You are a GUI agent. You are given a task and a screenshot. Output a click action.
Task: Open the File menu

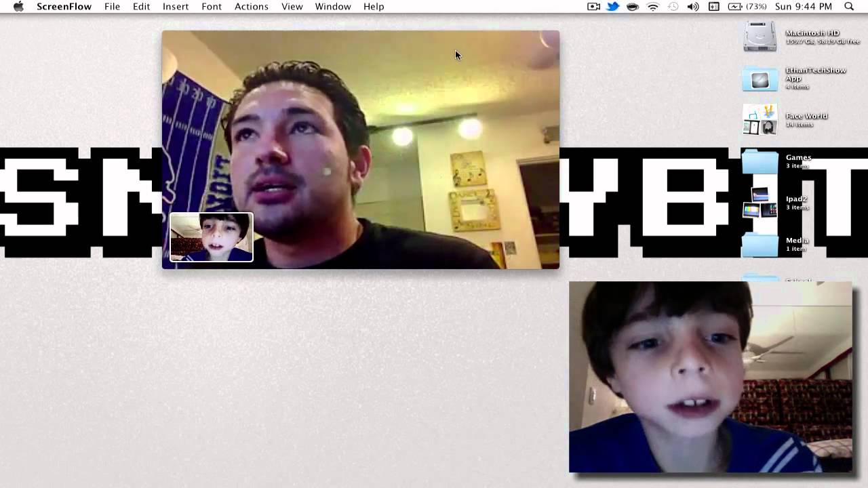112,7
